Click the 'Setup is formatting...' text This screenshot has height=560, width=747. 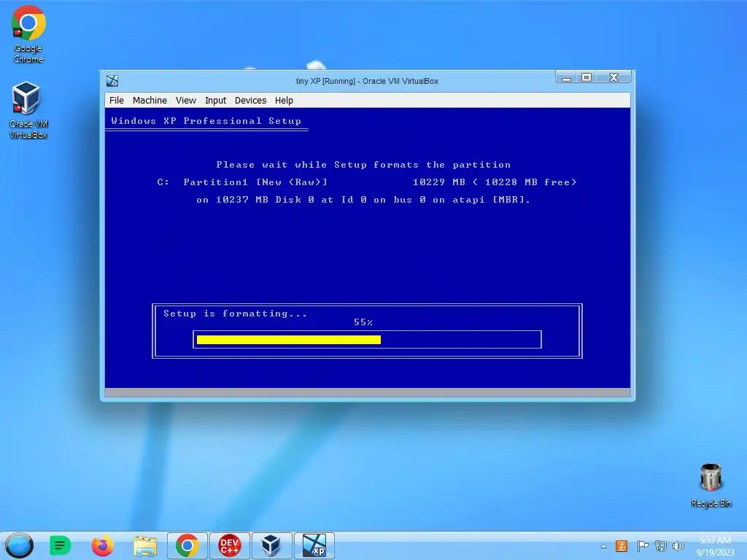236,314
